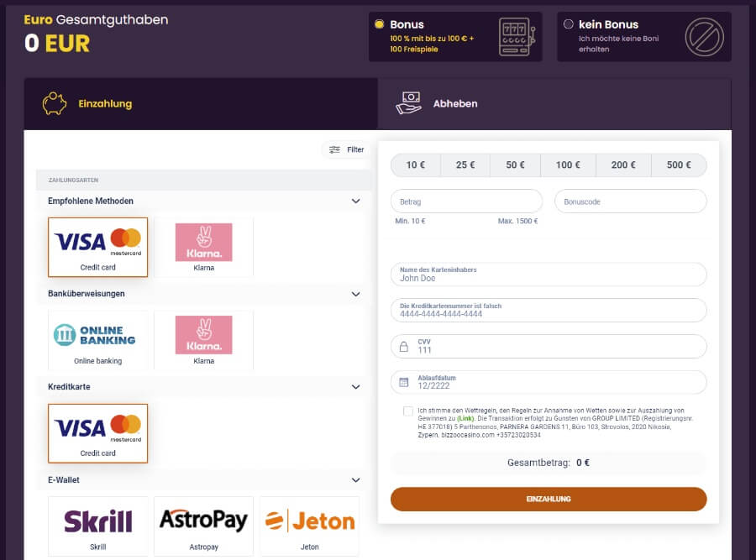
Task: Collapse the Empfohlene Methoden section
Action: [356, 201]
